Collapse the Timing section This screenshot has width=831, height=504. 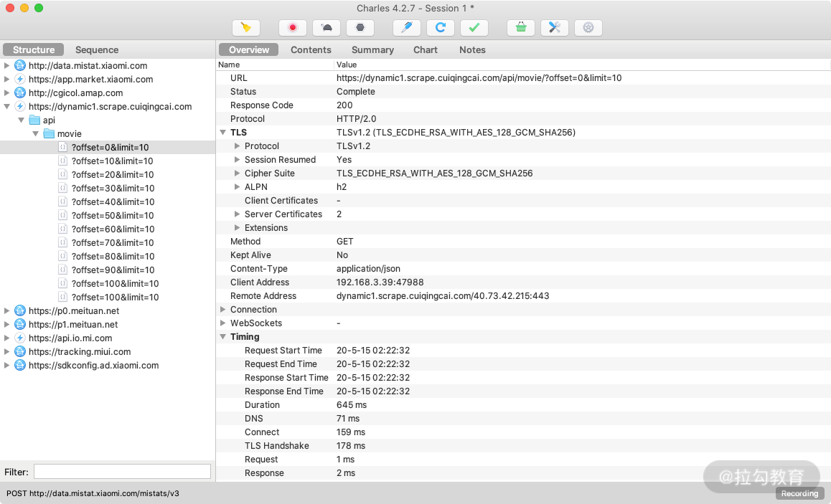tap(223, 337)
